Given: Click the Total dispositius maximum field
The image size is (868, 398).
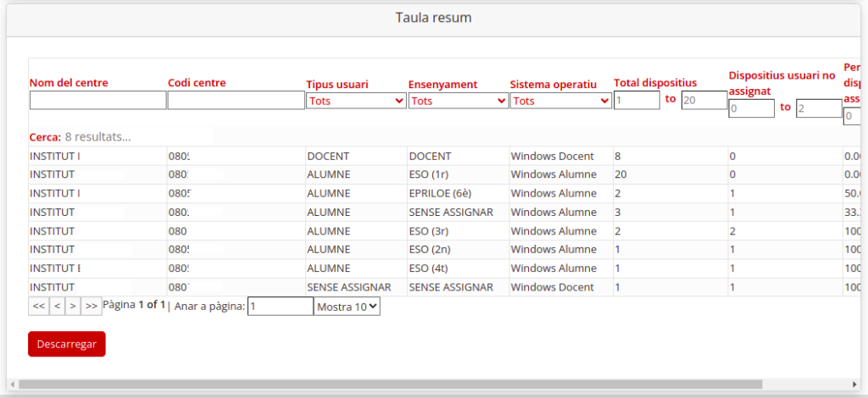Looking at the screenshot, I should (x=704, y=100).
